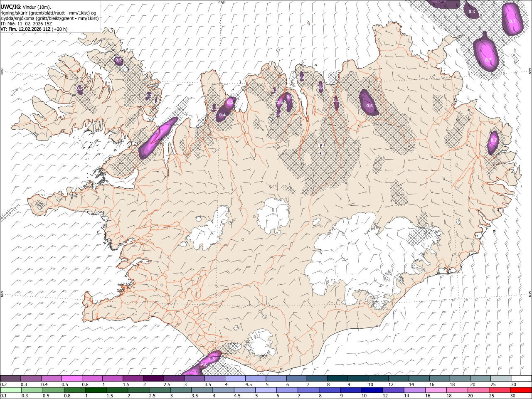The width and height of the screenshot is (532, 399).
Task: Click snow legend swatch between 8 and 9
Action: click(x=337, y=378)
